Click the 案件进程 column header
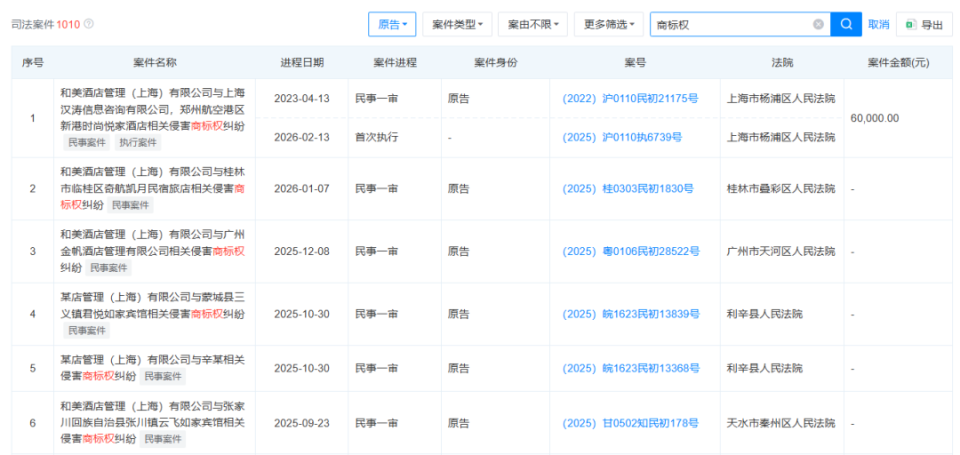 tap(395, 62)
